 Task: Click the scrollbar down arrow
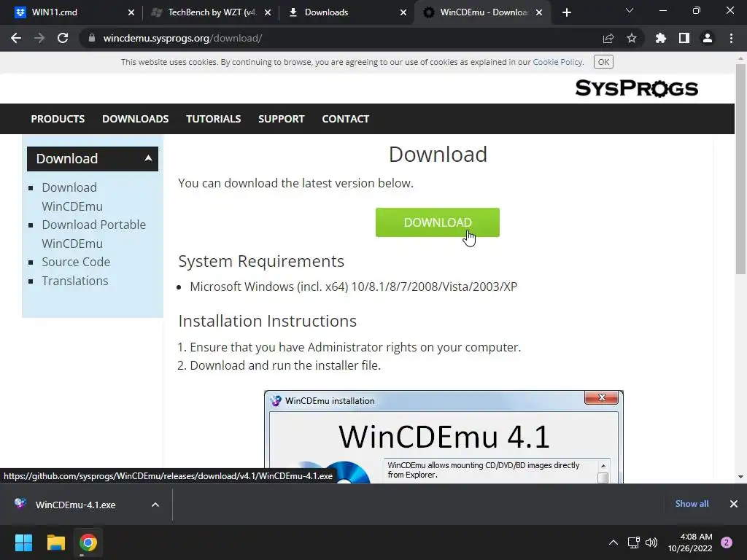pos(740,477)
